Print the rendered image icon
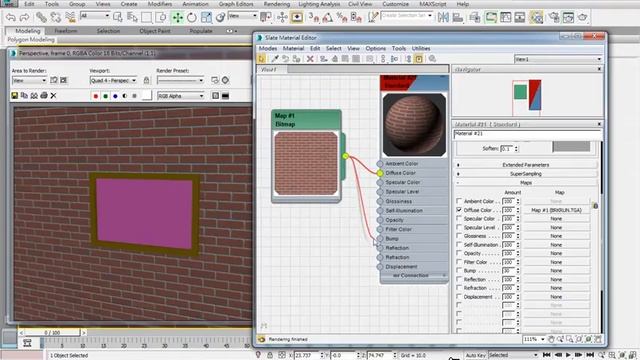The image size is (640, 360). click(44, 96)
